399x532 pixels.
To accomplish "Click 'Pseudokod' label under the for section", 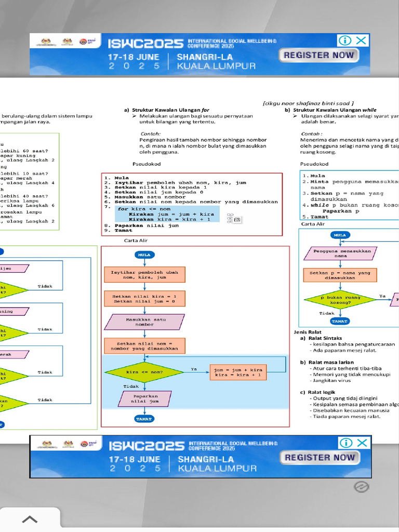I will tap(147, 164).
